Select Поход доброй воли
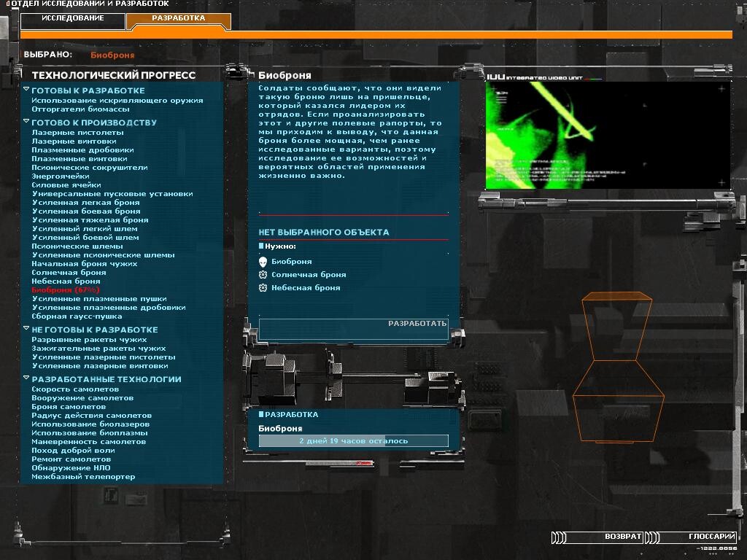The height and width of the screenshot is (560, 747). coord(73,451)
